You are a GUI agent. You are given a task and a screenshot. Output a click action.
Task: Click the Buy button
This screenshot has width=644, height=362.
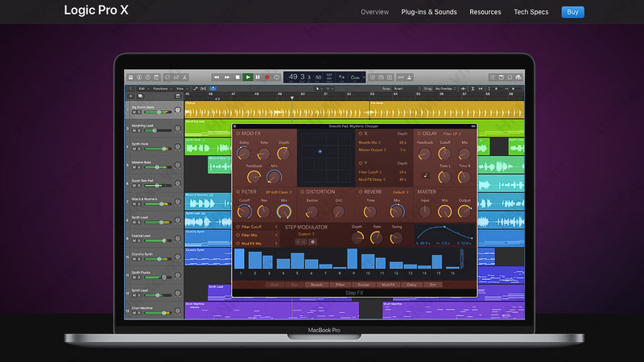[572, 12]
